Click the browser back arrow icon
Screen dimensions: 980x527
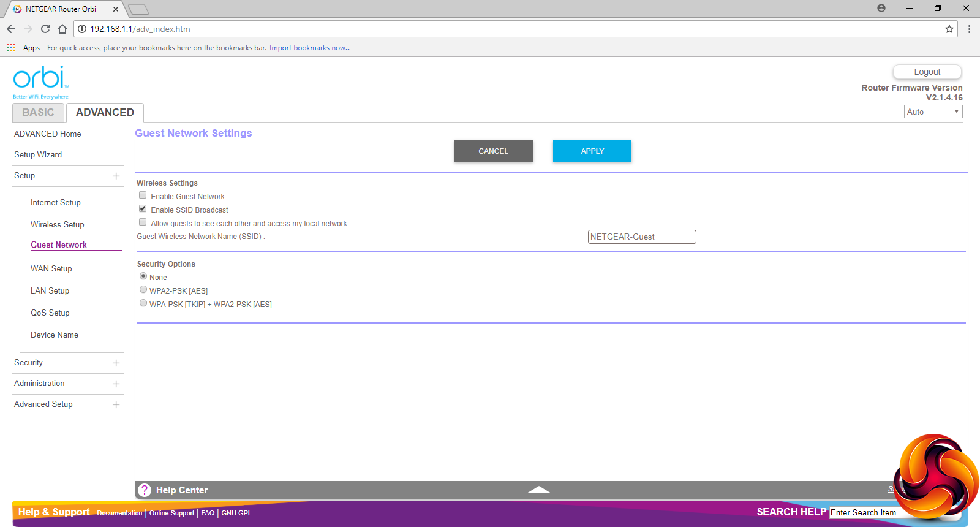pos(11,29)
